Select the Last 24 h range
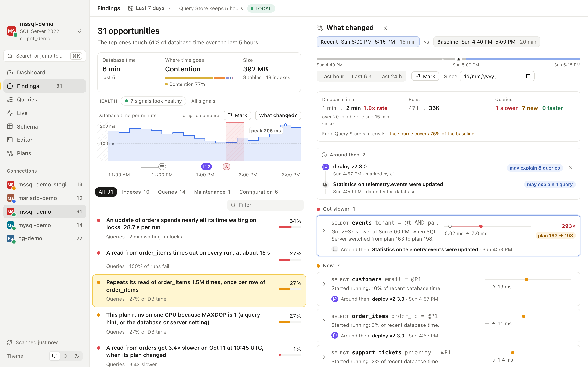Viewport: 588px width, 367px height. 390,77
